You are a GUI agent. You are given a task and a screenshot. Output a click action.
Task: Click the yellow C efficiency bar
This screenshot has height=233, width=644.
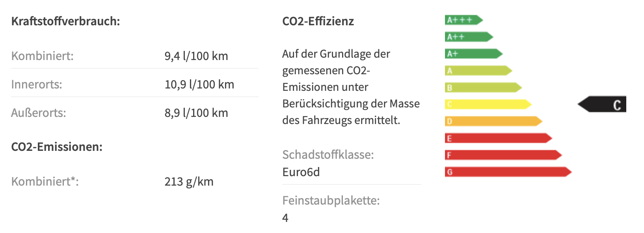[488, 104]
